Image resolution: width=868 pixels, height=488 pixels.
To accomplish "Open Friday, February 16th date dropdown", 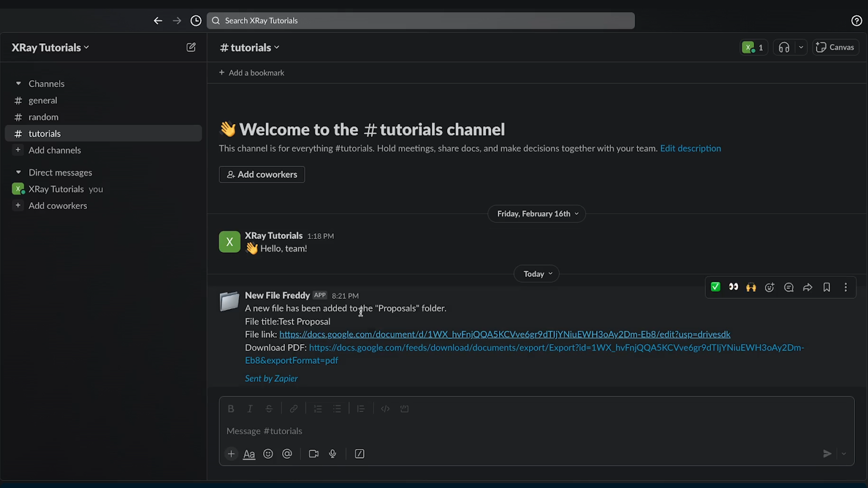I will [x=537, y=214].
